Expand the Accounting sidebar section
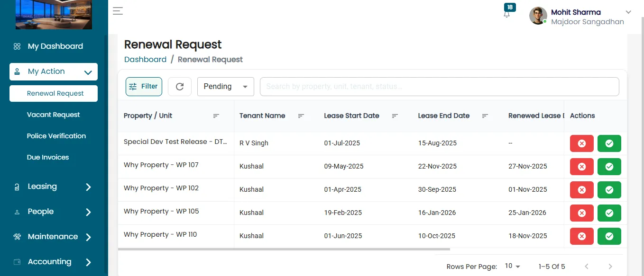The height and width of the screenshot is (276, 644). click(54, 262)
